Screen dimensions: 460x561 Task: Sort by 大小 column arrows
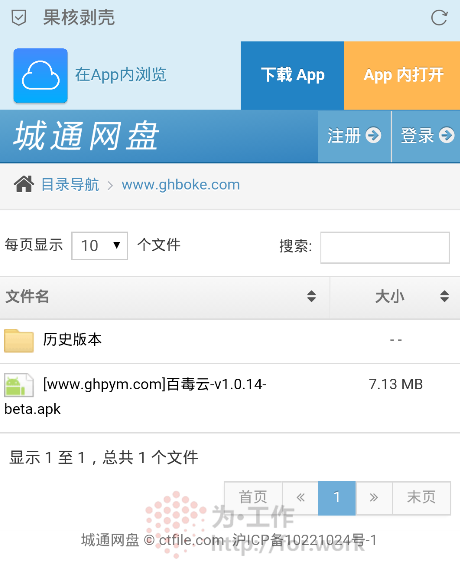(444, 296)
